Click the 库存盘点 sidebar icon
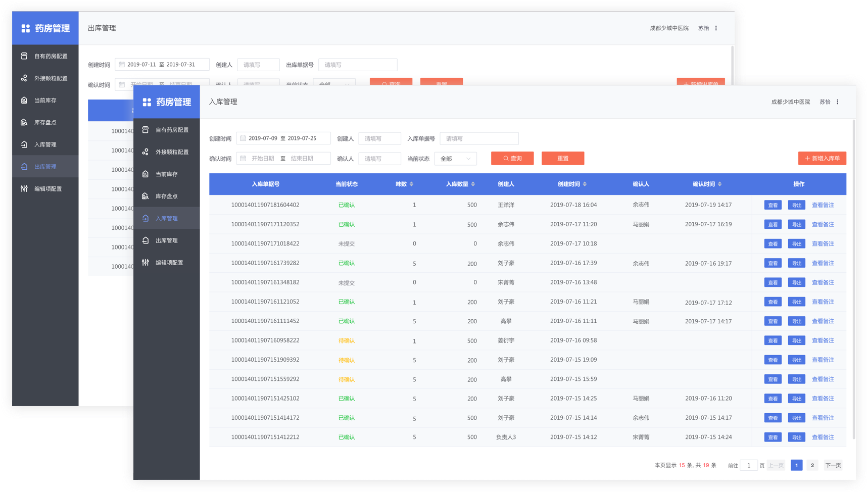Image resolution: width=868 pixels, height=493 pixels. click(146, 196)
